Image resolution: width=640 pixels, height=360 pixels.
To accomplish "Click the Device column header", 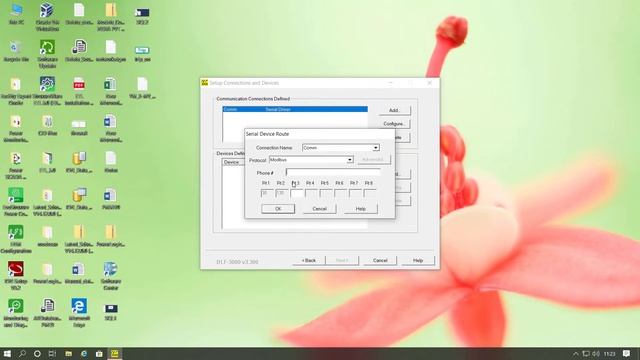I will [233, 162].
